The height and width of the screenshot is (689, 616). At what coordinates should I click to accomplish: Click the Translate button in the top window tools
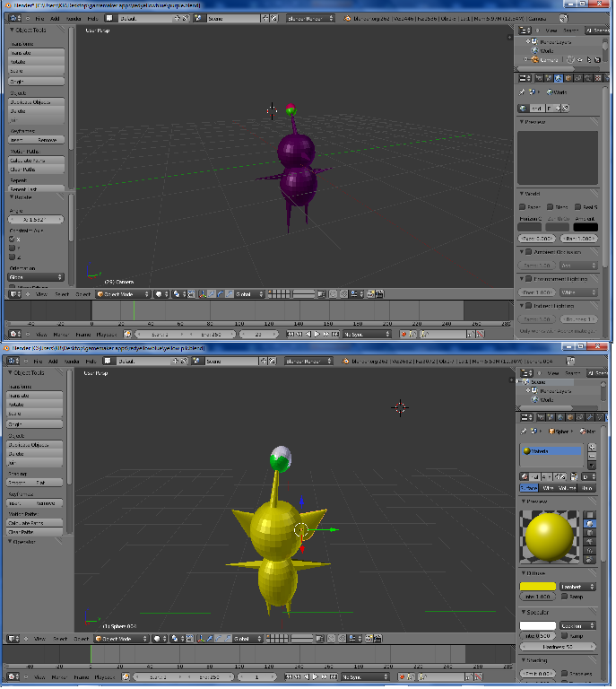(x=37, y=53)
